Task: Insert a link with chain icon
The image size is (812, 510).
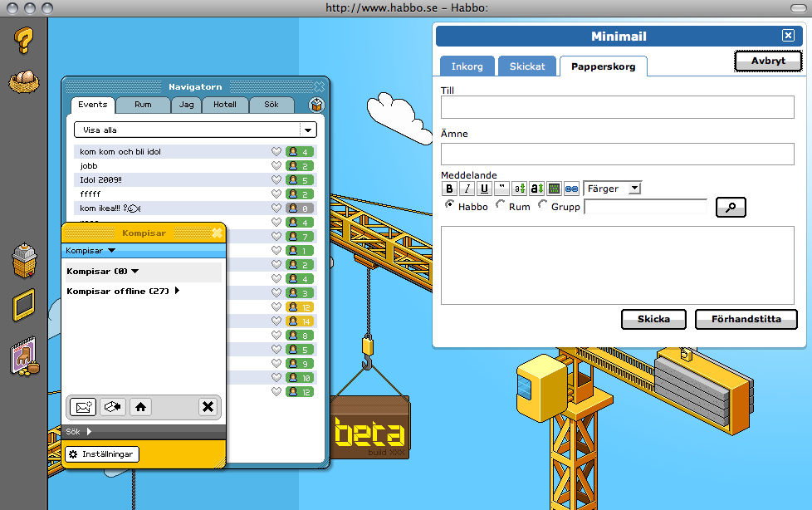Action: (571, 189)
